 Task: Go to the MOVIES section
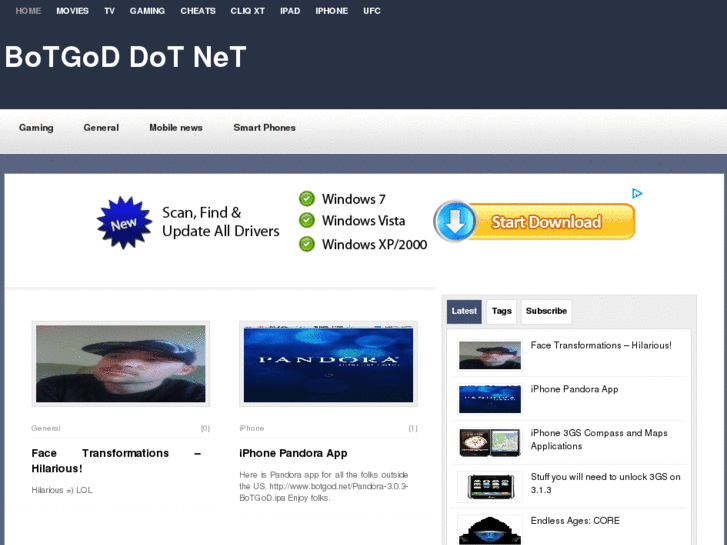[x=72, y=11]
